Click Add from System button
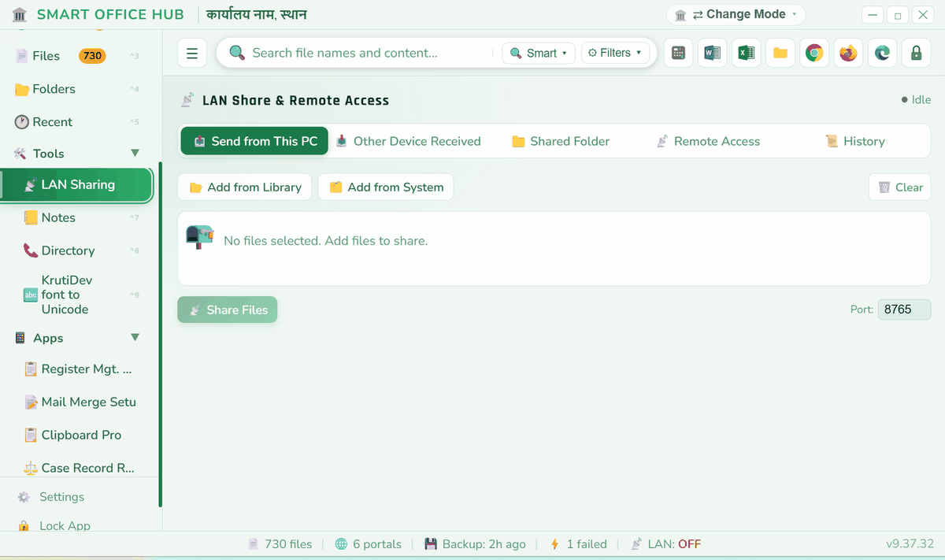Screen dimensions: 945x560 pyautogui.click(x=386, y=187)
